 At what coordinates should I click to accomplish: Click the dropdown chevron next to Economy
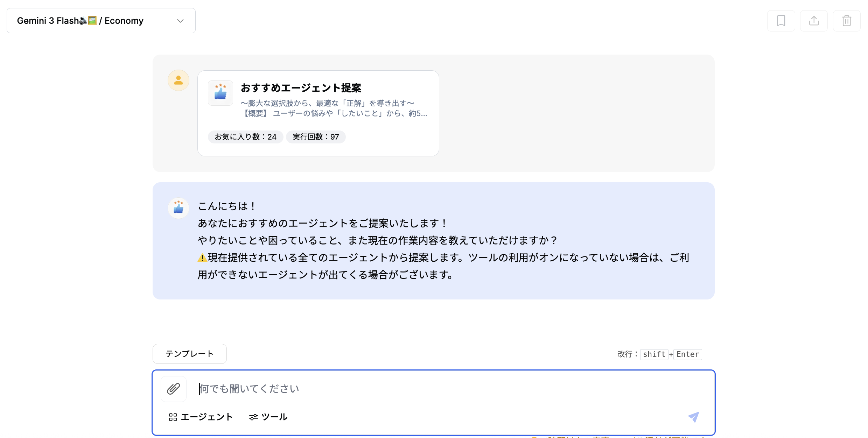(181, 21)
